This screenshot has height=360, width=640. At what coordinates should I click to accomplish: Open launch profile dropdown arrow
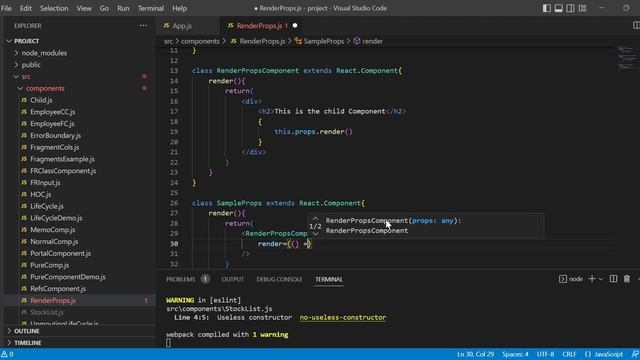click(x=601, y=279)
